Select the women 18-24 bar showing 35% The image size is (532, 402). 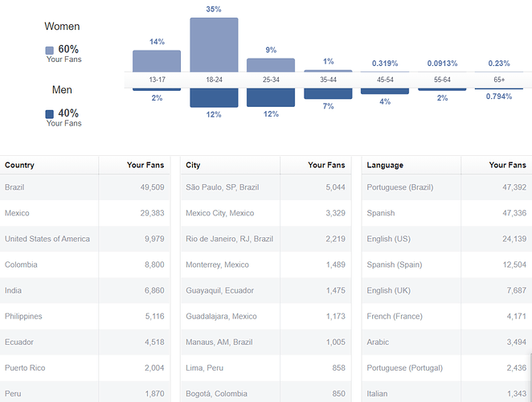214,44
